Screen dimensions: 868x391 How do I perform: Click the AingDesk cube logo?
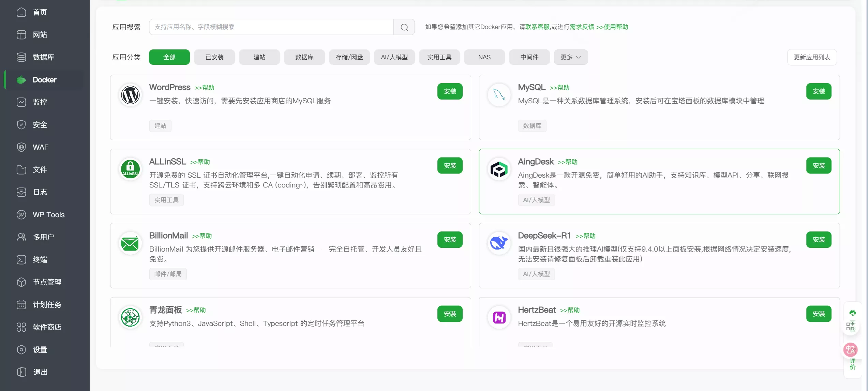499,169
